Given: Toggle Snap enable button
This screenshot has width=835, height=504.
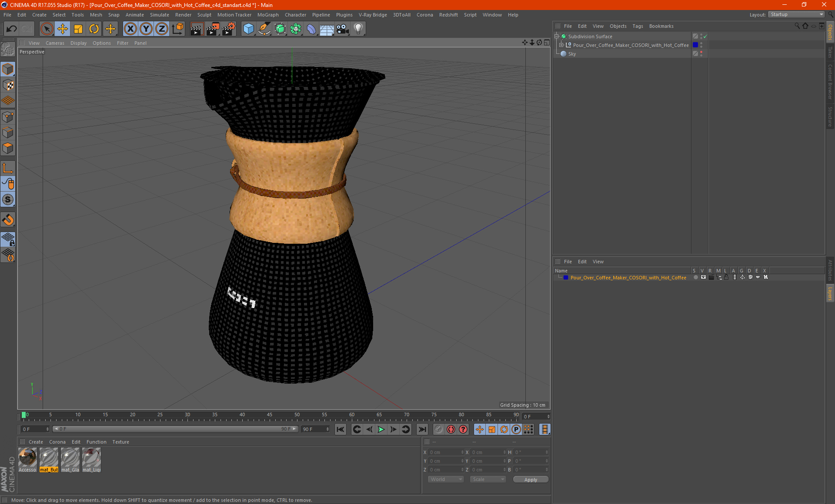Looking at the screenshot, I should (x=8, y=199).
